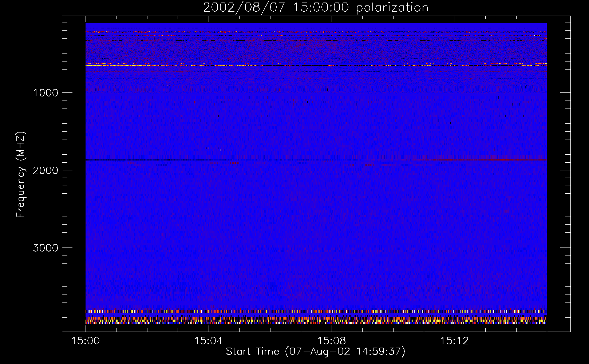Click the 1000 frequency tick label
Viewport: 589px width, 364px height.
pyautogui.click(x=46, y=93)
